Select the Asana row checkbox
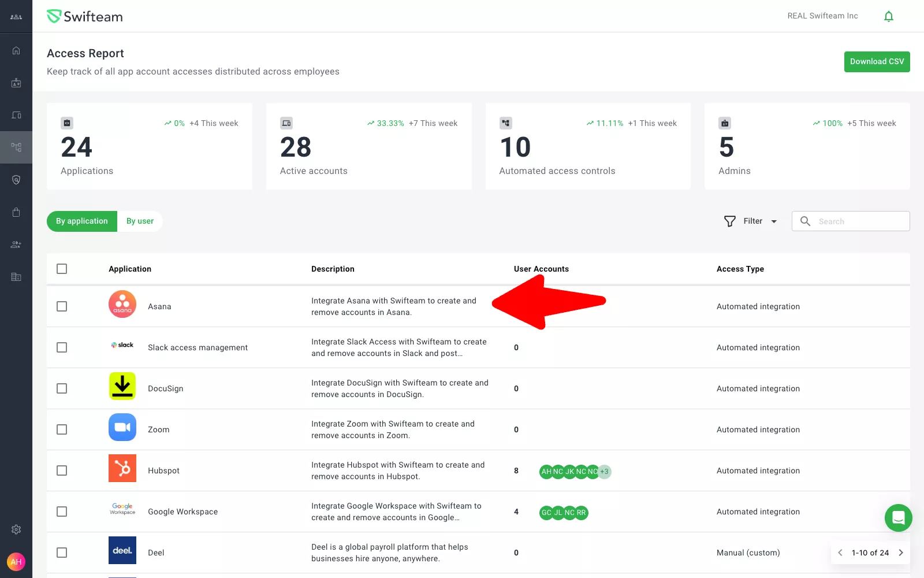The width and height of the screenshot is (924, 578). tap(62, 306)
